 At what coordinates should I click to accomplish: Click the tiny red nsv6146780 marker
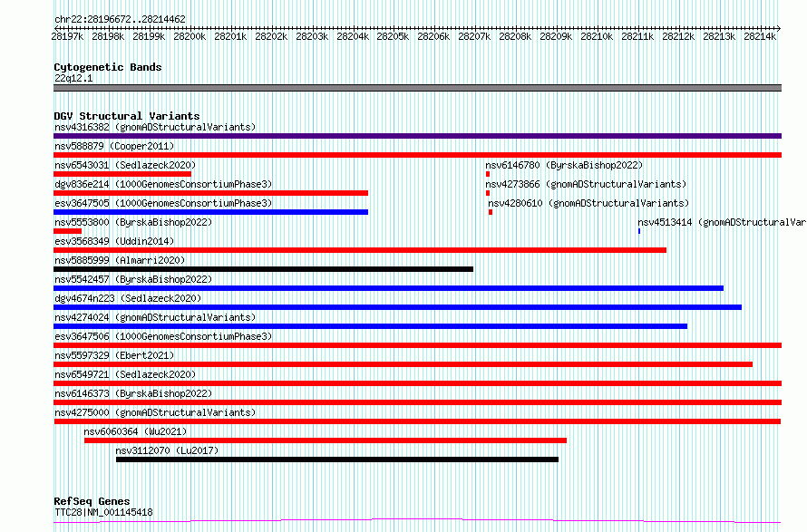[488, 174]
